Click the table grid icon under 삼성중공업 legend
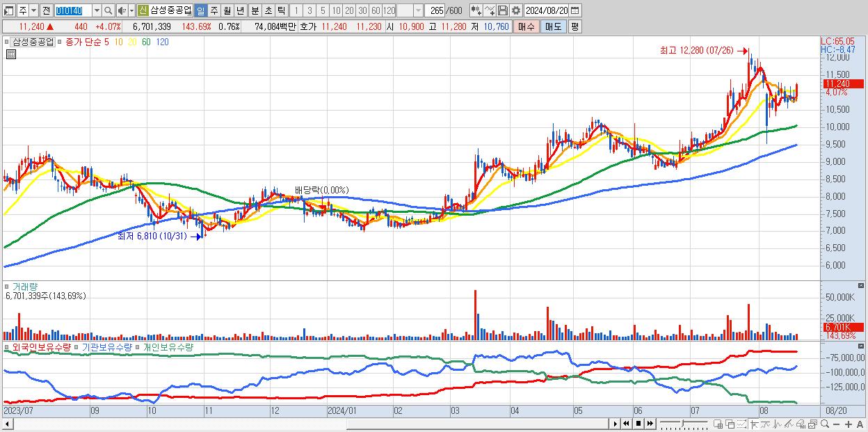Viewport: 868px width, 432px height. pos(10,54)
